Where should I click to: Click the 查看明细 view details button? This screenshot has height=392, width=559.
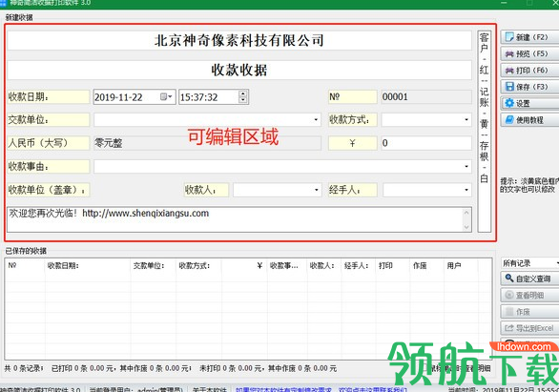pos(529,295)
